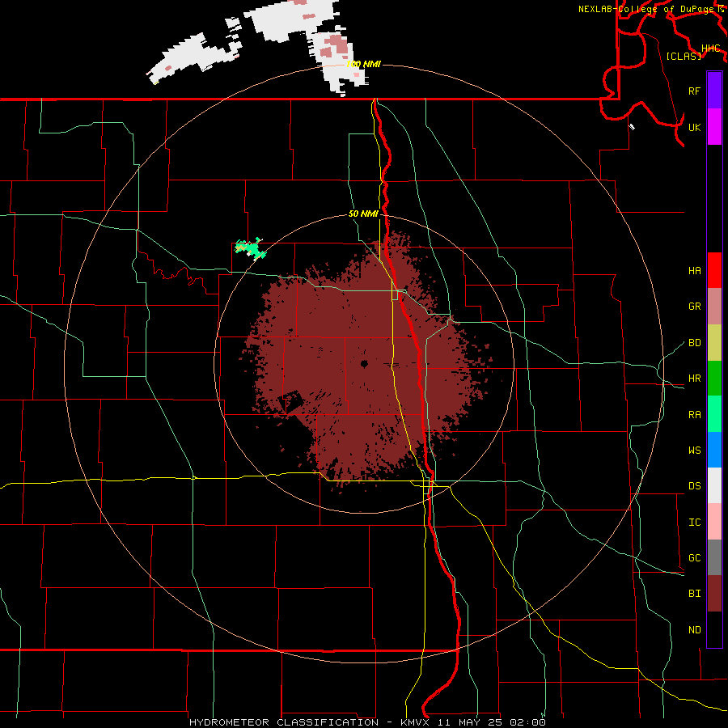The width and height of the screenshot is (728, 728).
Task: Click the green rain echo patch northwest of radar
Action: tap(251, 248)
